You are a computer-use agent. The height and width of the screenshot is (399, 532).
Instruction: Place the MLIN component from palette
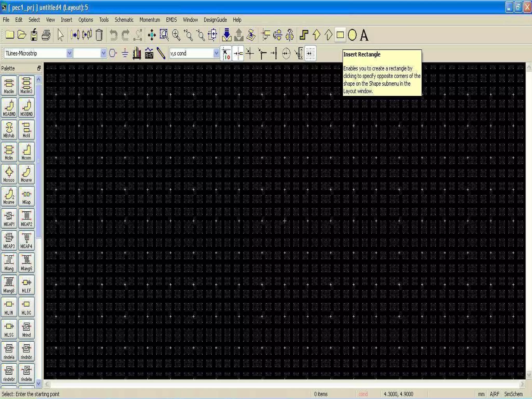pyautogui.click(x=9, y=307)
